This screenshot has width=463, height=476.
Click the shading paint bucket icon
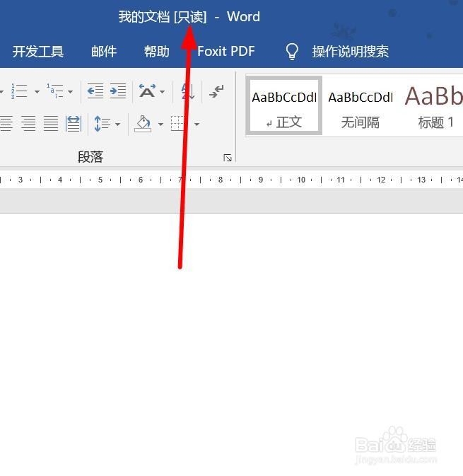pos(143,124)
